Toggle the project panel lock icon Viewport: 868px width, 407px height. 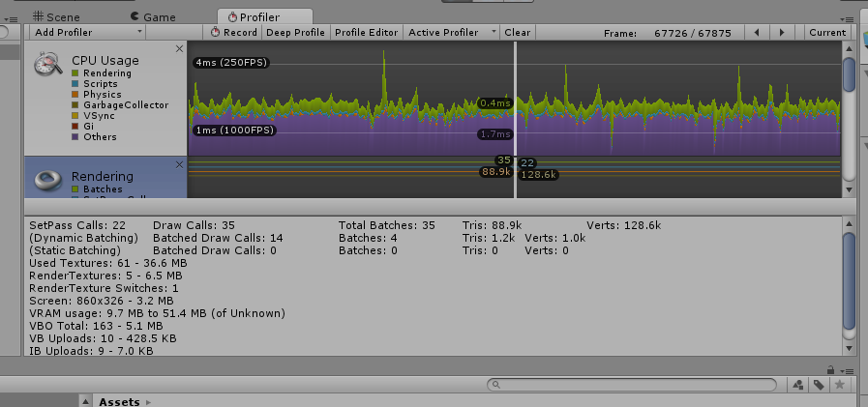tap(830, 370)
